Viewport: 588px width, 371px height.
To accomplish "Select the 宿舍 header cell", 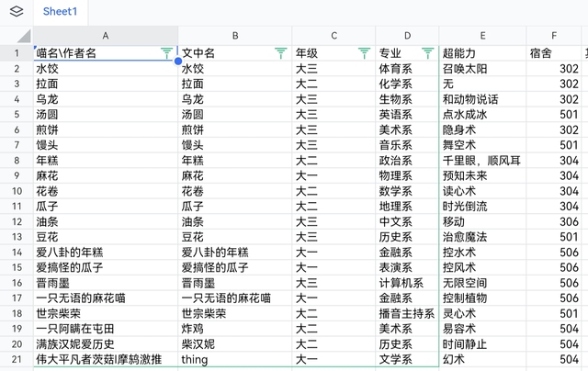I will tap(554, 53).
